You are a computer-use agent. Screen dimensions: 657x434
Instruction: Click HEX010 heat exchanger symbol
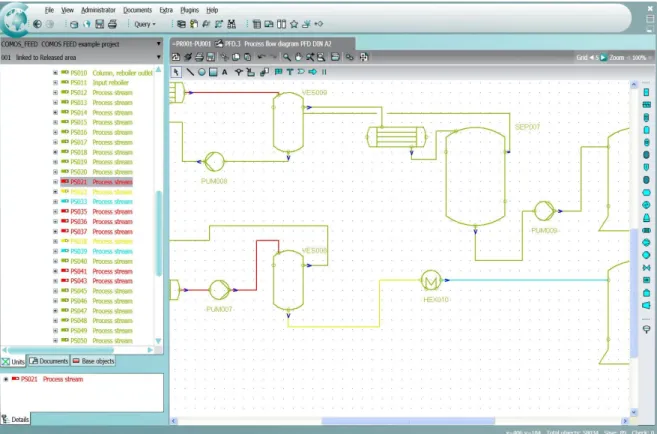tap(431, 280)
